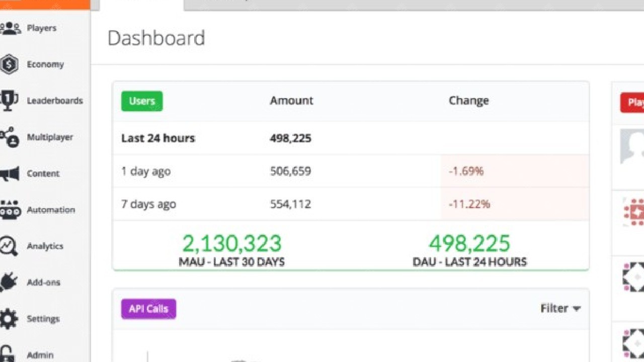Click the red Players badge on right panel
Viewport: 644px width, 362px height.
coord(633,103)
